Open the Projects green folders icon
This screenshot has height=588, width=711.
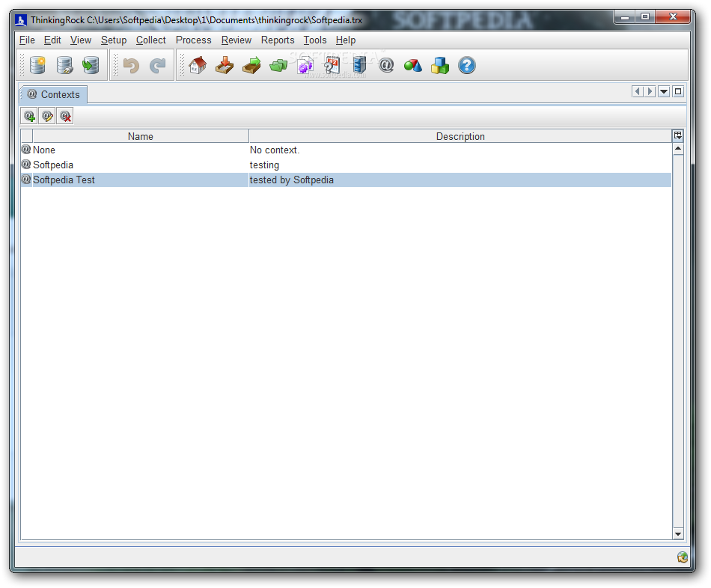point(278,66)
